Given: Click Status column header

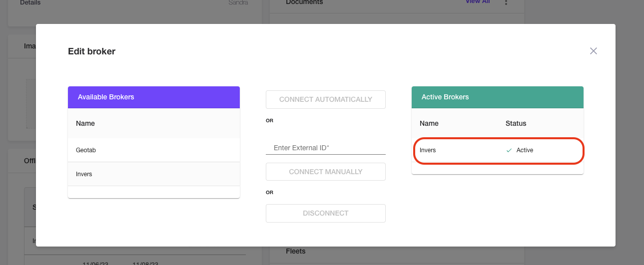Looking at the screenshot, I should [x=516, y=123].
